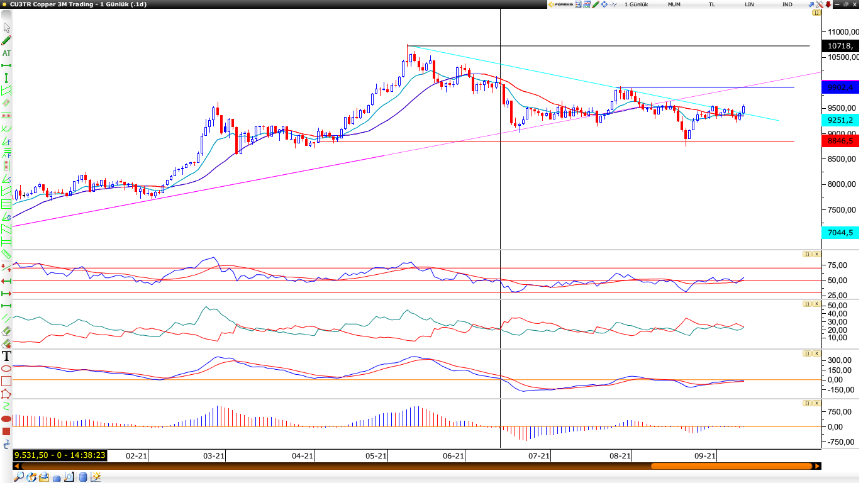Open the TL currency dropdown
This screenshot has height=483, width=868.
[x=712, y=4]
